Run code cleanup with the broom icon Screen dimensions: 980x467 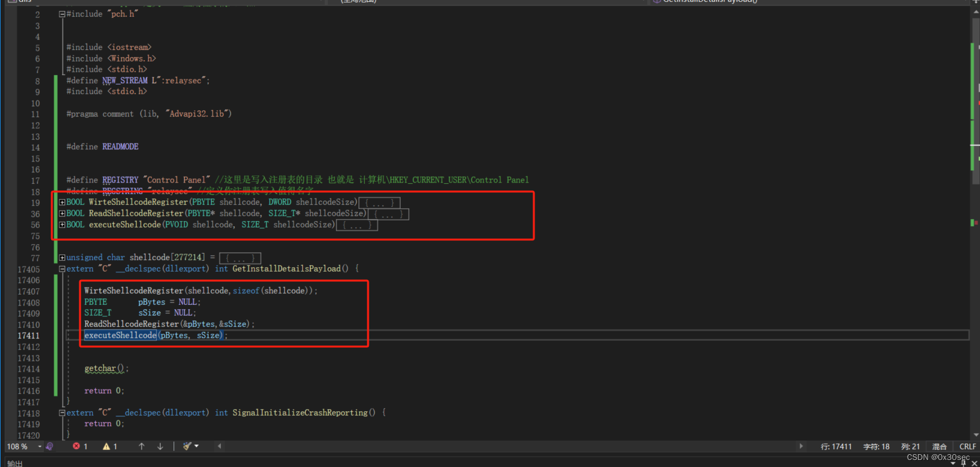coord(188,447)
